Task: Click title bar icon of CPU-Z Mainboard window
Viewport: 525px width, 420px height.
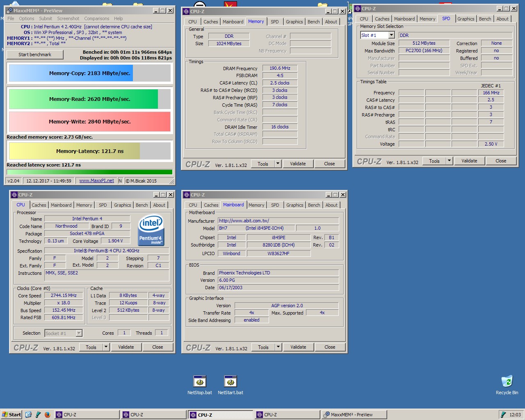Action: [x=187, y=195]
